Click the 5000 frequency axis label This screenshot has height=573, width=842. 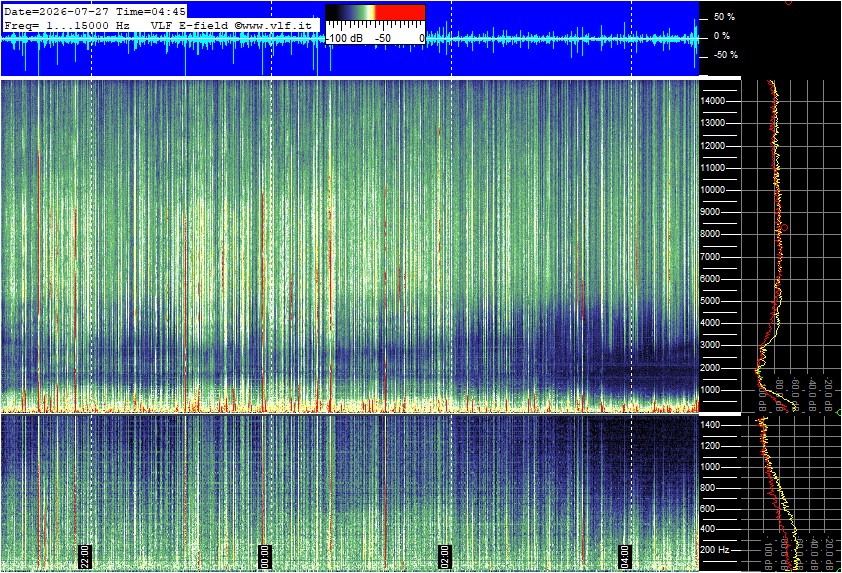(711, 301)
